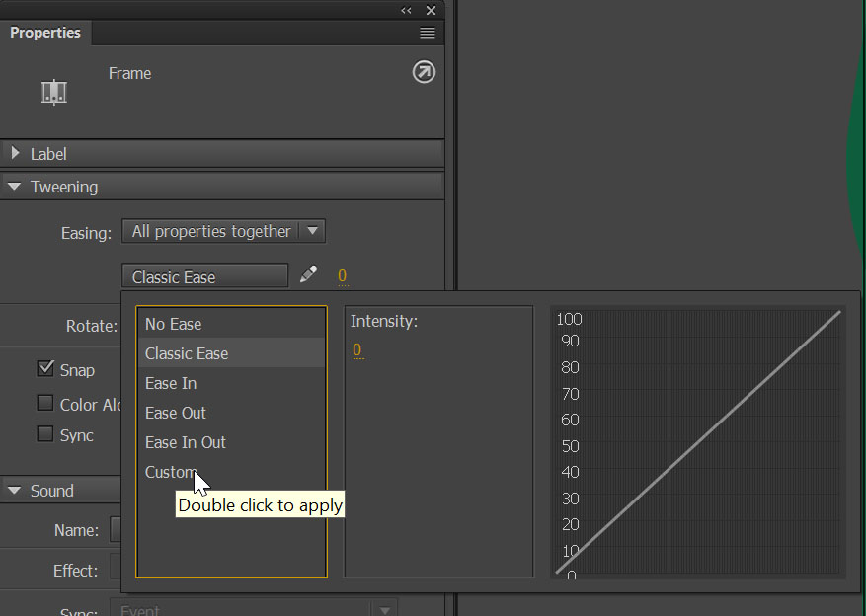This screenshot has width=866, height=616.
Task: Choose No Ease option
Action: tap(173, 323)
